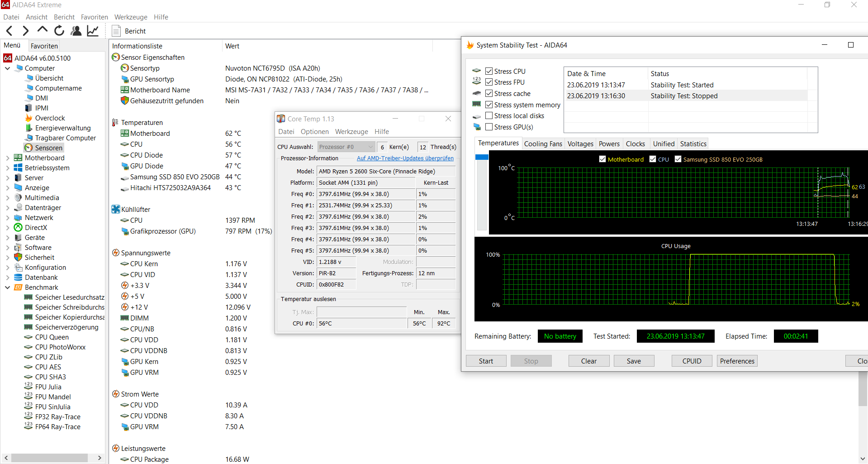Toggle the Stress FPU checkbox
The image size is (868, 464).
click(x=489, y=82)
